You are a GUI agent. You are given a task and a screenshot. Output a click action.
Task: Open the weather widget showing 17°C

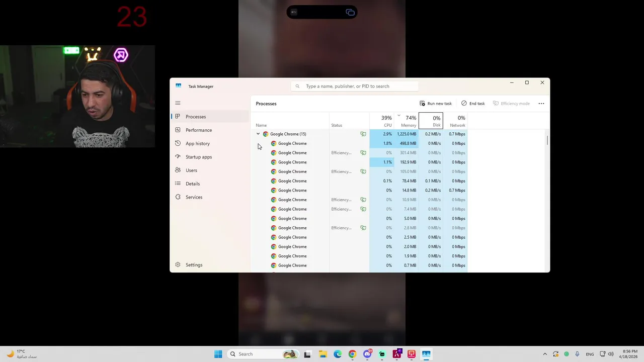[21, 354]
